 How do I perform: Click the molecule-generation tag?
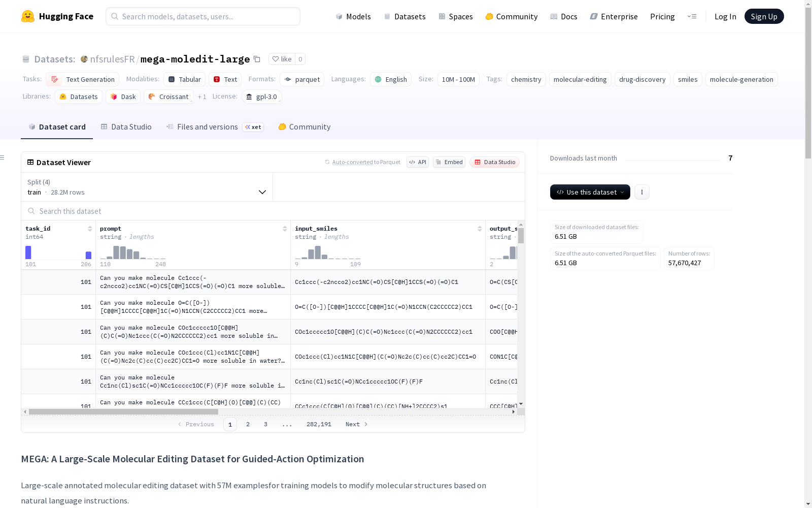741,79
